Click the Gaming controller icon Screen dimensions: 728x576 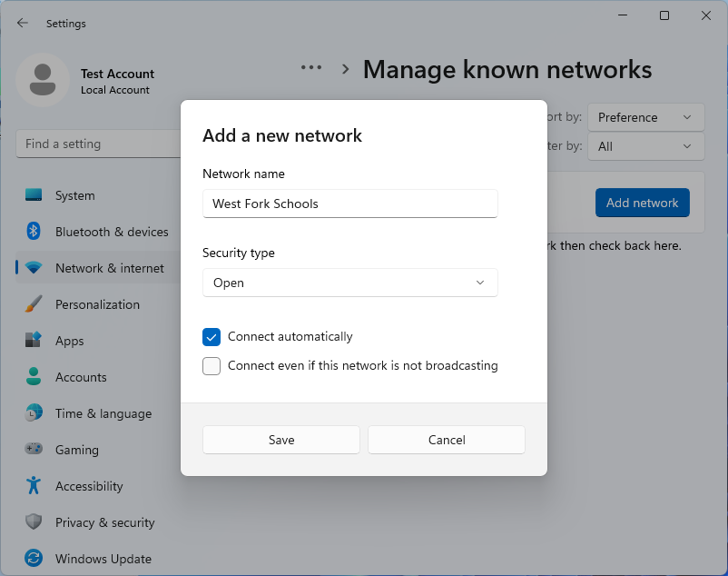[x=34, y=449]
